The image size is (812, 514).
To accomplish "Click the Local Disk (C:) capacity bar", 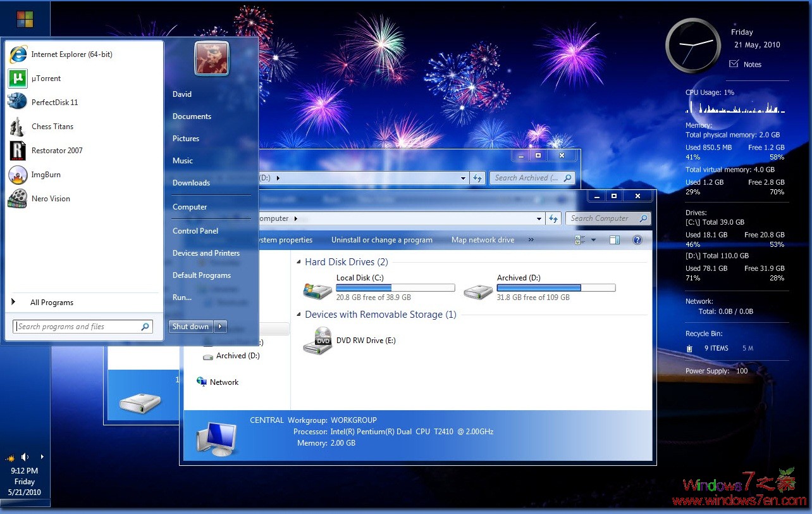I will point(395,287).
